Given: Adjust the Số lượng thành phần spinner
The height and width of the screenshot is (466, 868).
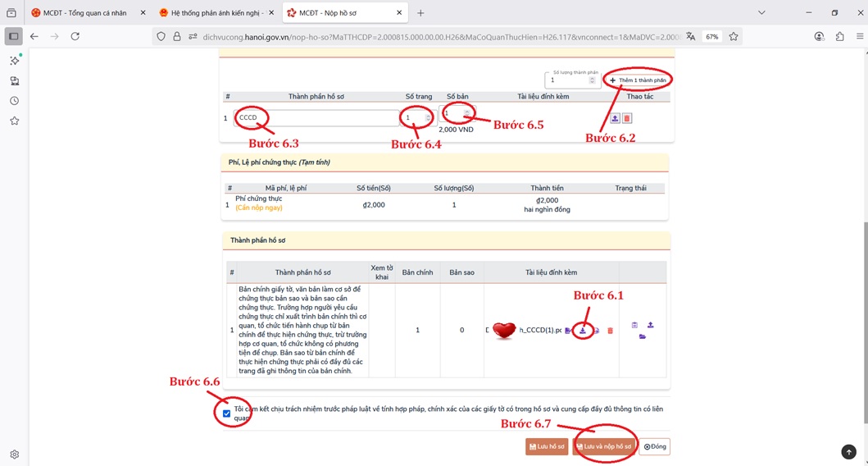Looking at the screenshot, I should [x=592, y=80].
